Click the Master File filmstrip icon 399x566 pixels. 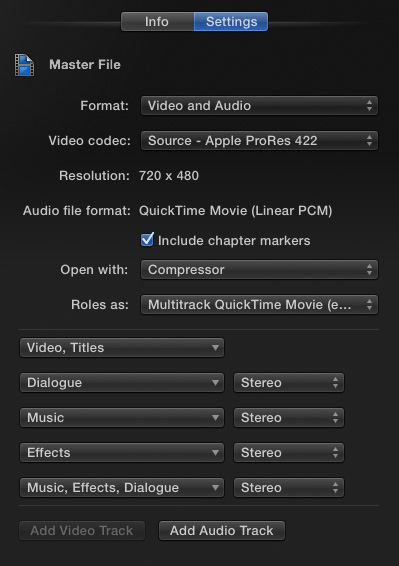tap(25, 65)
